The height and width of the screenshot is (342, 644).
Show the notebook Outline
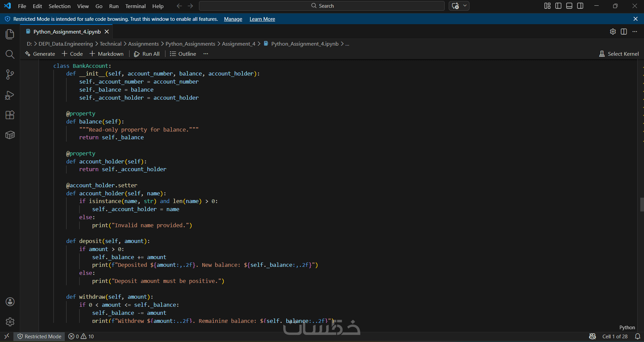point(183,54)
